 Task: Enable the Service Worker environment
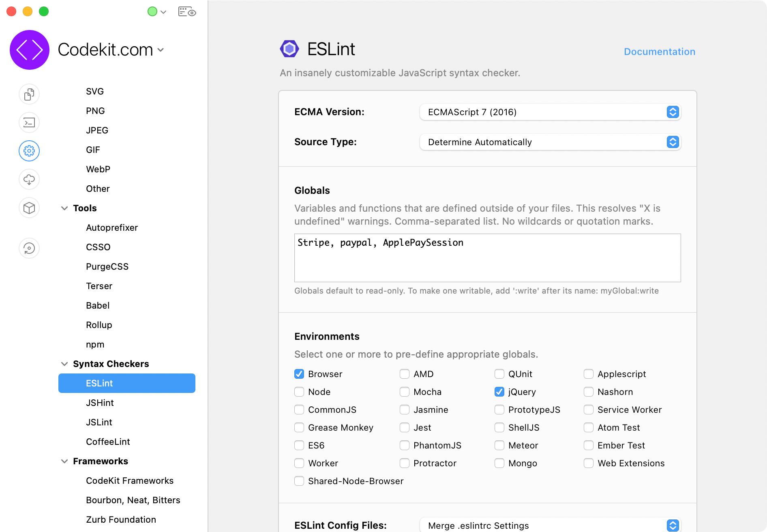(589, 410)
